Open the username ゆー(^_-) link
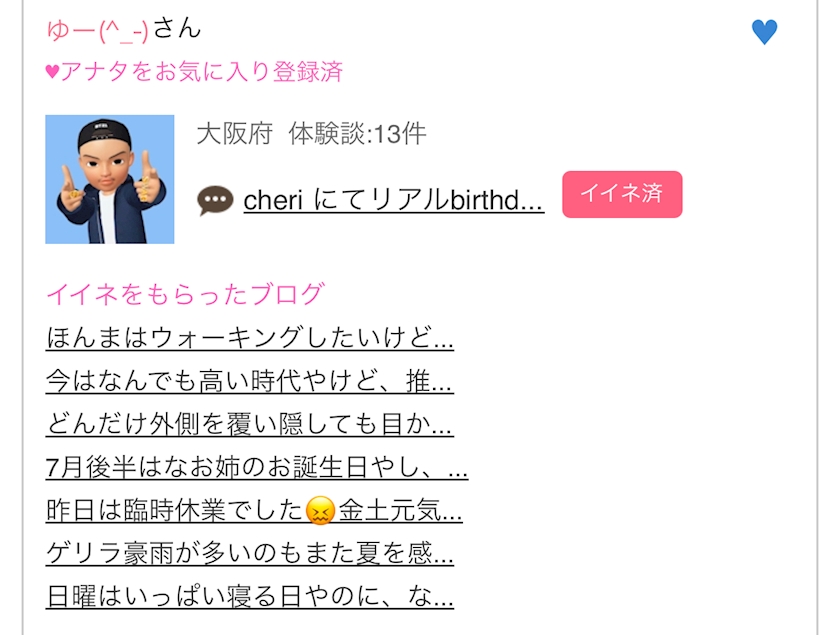Image resolution: width=840 pixels, height=635 pixels. coord(97,30)
